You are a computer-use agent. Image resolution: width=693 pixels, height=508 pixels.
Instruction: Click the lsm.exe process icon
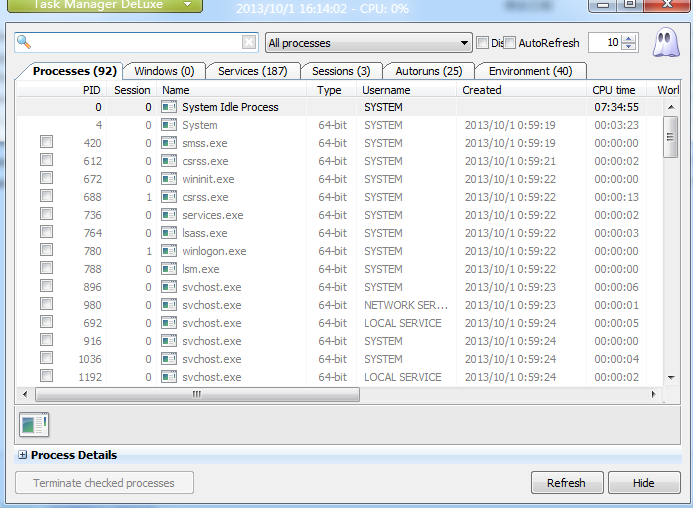[x=169, y=269]
